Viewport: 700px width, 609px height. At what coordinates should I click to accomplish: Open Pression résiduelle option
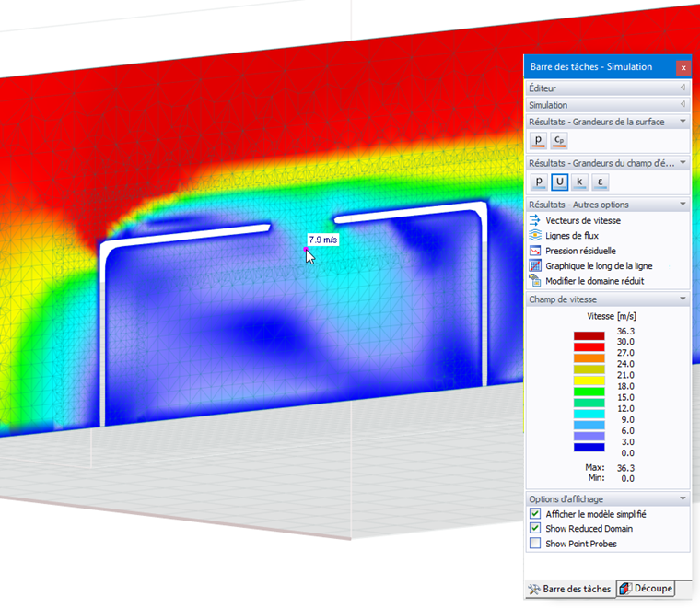coord(580,251)
